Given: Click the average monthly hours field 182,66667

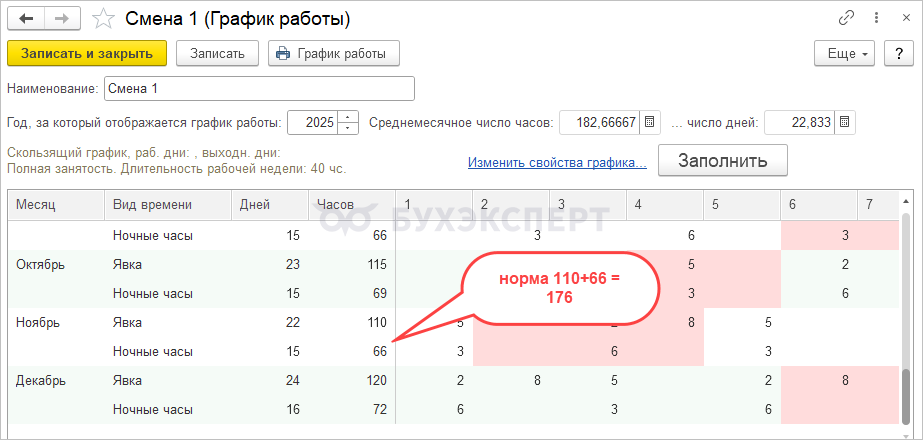Looking at the screenshot, I should tap(599, 123).
